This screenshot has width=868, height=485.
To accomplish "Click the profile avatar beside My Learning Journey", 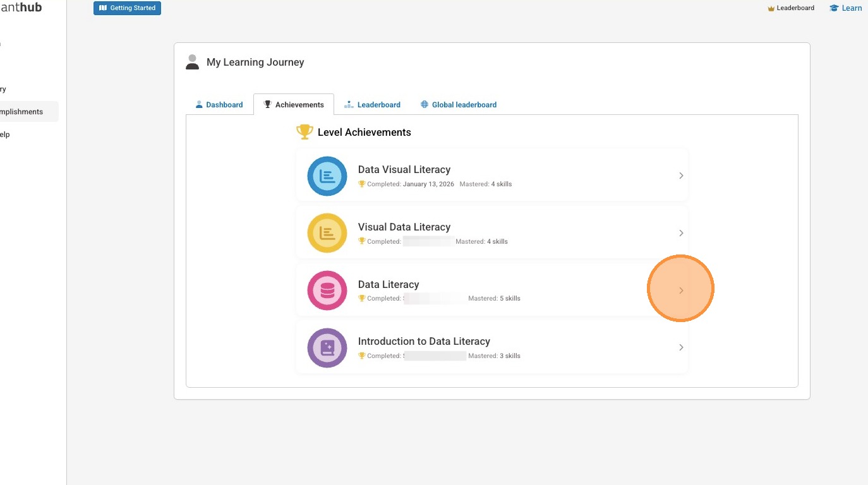I will coord(193,62).
